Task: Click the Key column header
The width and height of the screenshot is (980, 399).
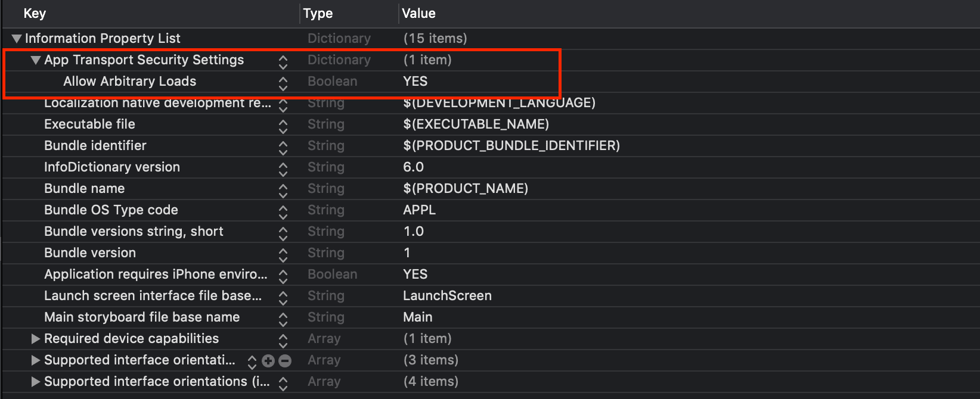Action: click(x=34, y=13)
